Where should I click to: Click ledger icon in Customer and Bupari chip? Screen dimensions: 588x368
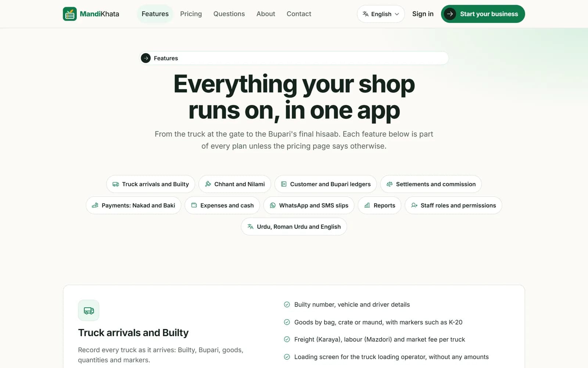tap(284, 184)
